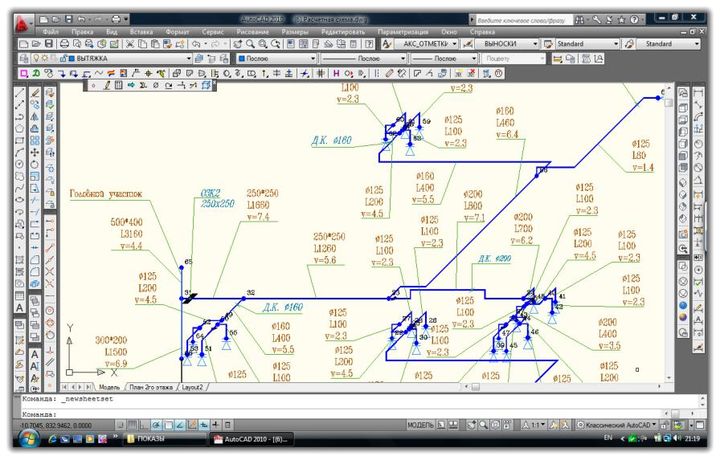Select the Rotate tool in Modify toolbar
This screenshot has width=720, height=460.
pos(34,164)
